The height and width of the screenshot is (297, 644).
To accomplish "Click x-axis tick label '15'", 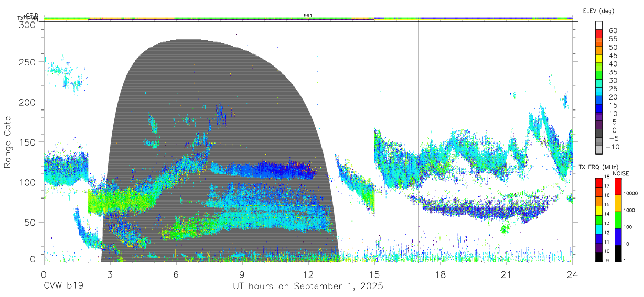I will pos(374,274).
